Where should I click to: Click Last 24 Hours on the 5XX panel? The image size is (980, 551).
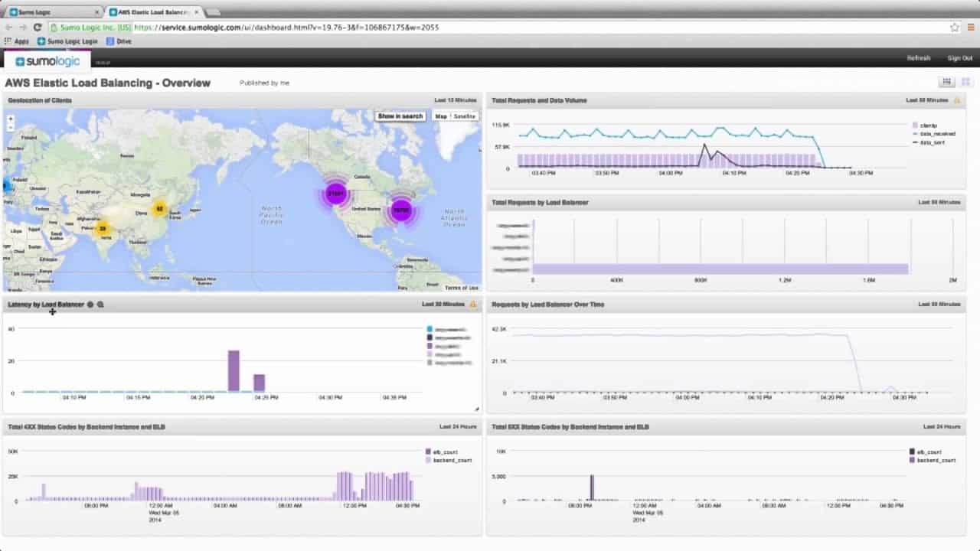pos(942,427)
